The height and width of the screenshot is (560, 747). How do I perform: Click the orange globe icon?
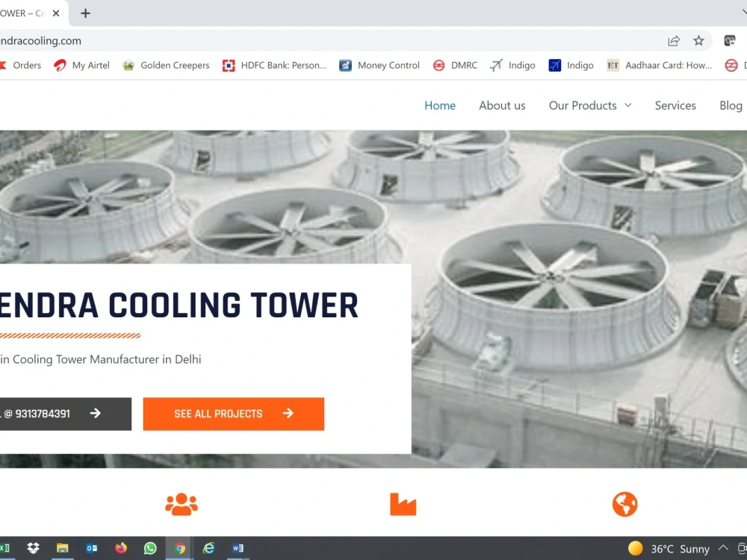(x=624, y=504)
